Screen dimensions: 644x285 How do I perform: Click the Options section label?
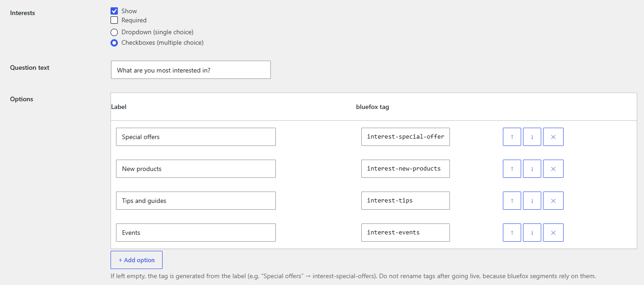point(21,99)
